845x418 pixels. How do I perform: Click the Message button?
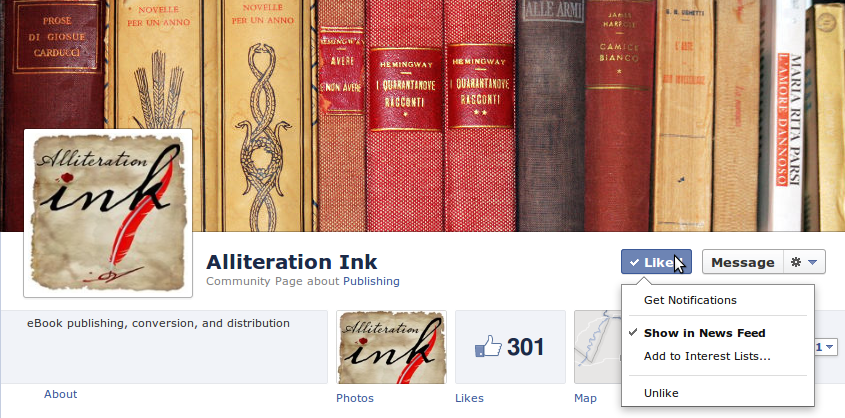[x=742, y=262]
